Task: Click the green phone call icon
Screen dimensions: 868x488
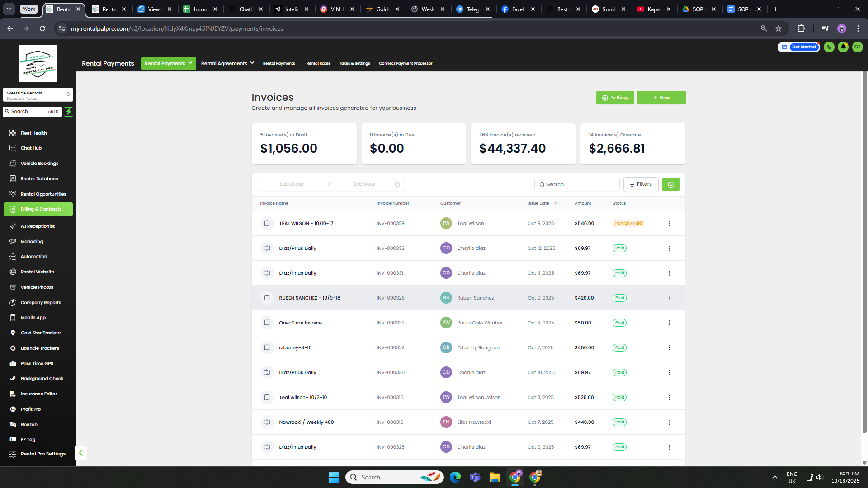Action: pos(829,47)
